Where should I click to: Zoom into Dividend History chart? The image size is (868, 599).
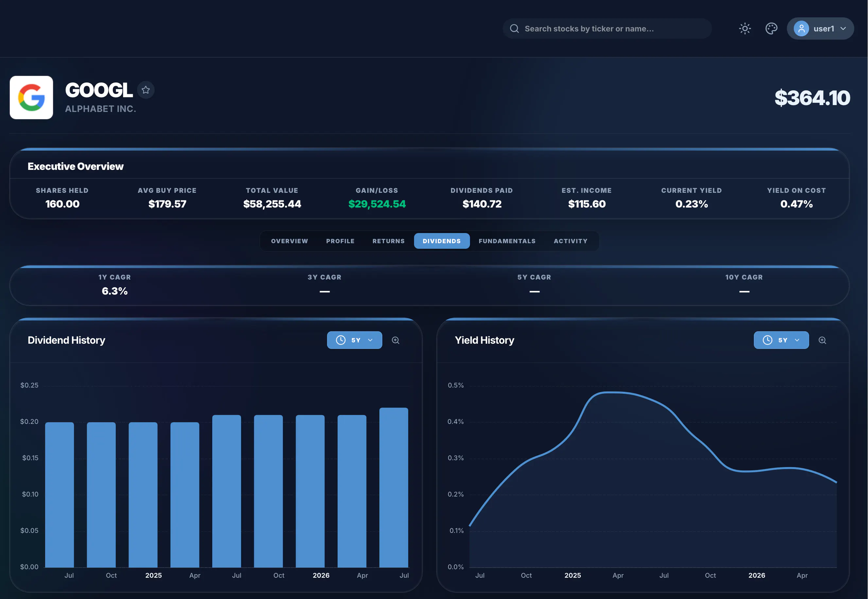[x=395, y=340]
